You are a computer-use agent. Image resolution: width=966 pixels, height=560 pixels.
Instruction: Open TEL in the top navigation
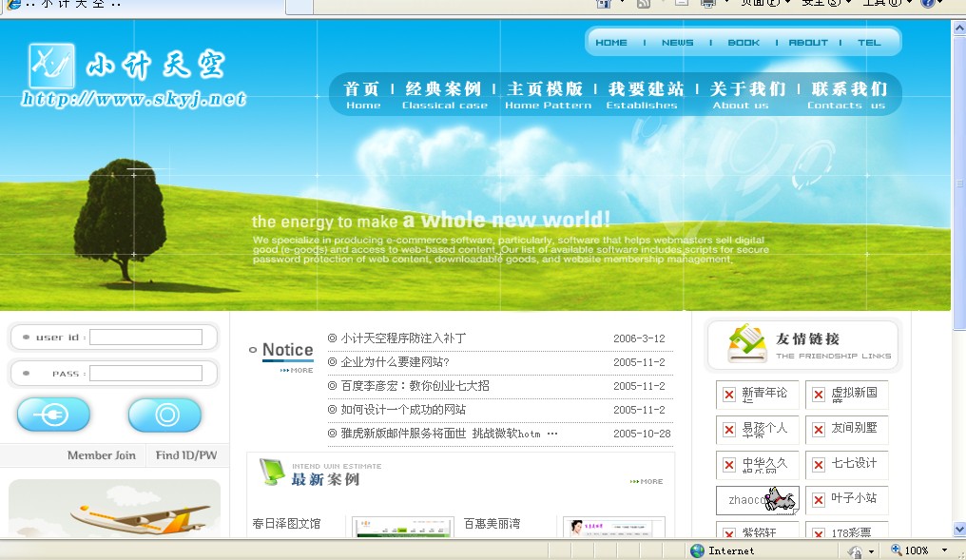click(x=869, y=43)
